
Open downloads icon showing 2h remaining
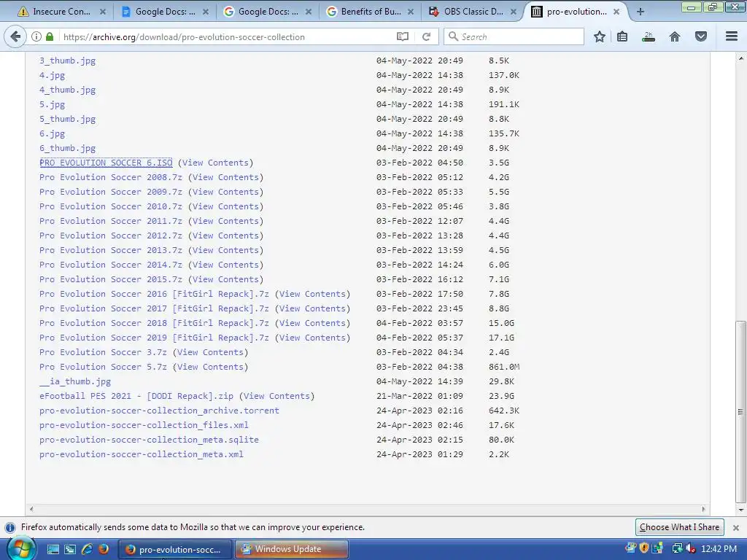point(649,36)
